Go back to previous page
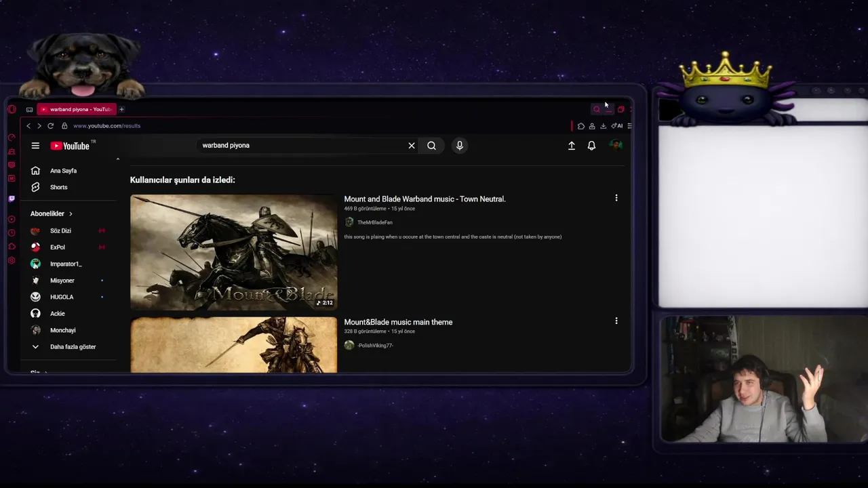Viewport: 868px width, 488px height. (x=28, y=126)
